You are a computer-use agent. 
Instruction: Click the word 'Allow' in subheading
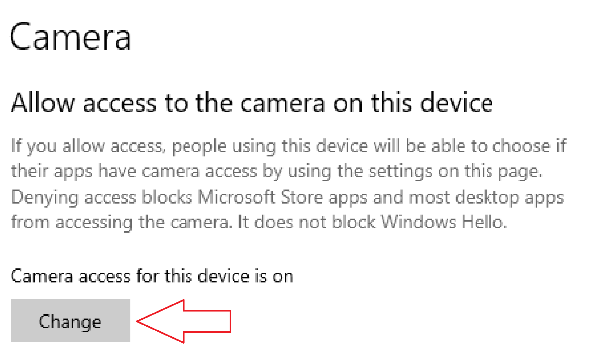(42, 103)
